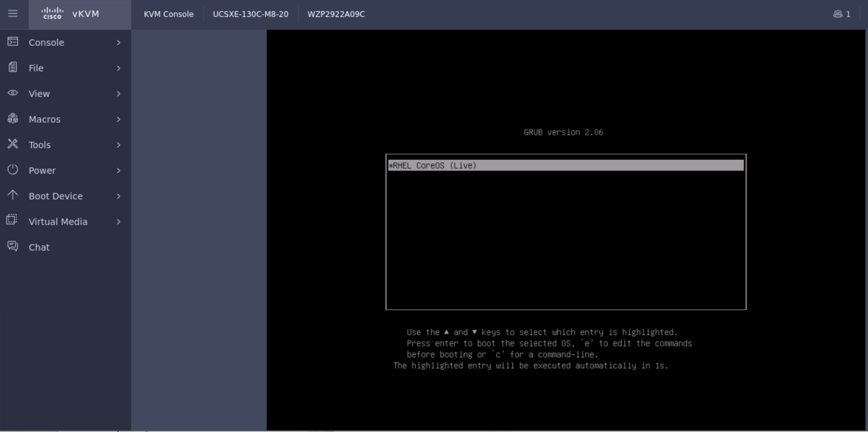The width and height of the screenshot is (868, 432).
Task: Click the 'before booting or c' command-line text
Action: tap(502, 355)
